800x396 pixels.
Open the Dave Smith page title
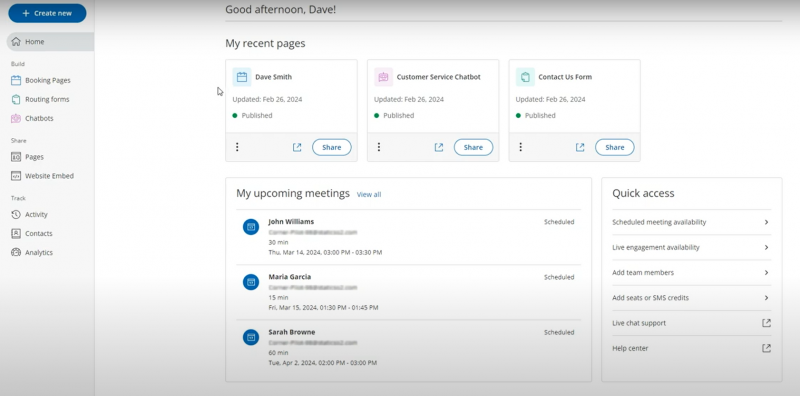(x=273, y=77)
